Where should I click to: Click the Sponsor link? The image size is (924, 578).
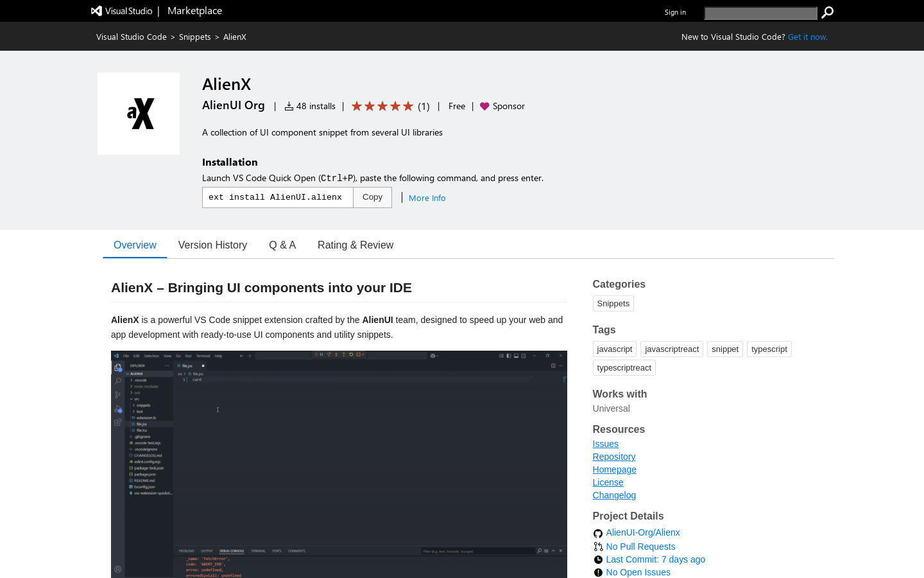(x=509, y=107)
